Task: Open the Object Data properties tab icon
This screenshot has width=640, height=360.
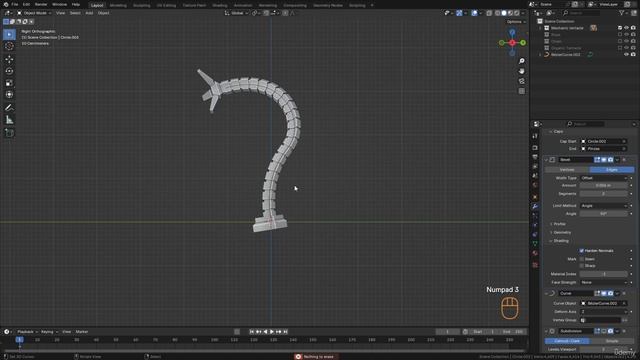Action: [x=535, y=243]
